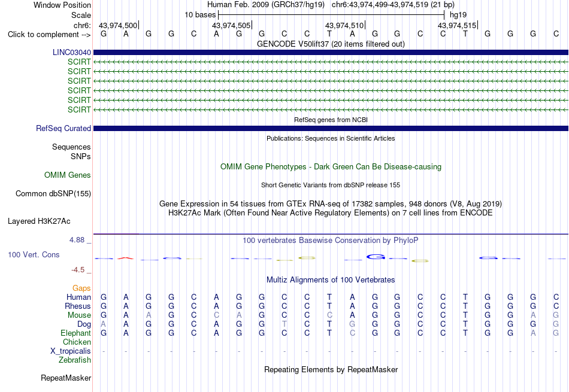Screen dimensions: 569x392
Task: Click the -4.5 PhyloP axis minimum
Action: pos(78,270)
